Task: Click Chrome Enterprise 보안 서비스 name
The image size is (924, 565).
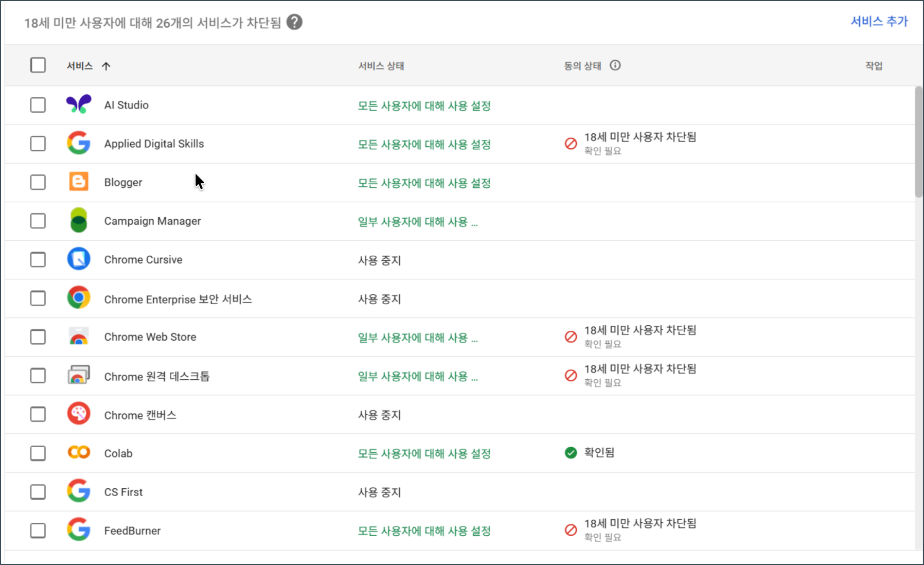Action: tap(178, 299)
